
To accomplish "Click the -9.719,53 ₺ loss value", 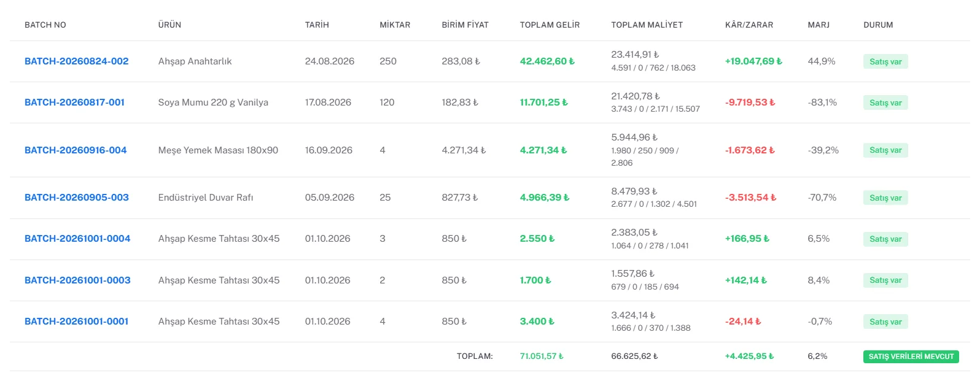I will click(750, 102).
